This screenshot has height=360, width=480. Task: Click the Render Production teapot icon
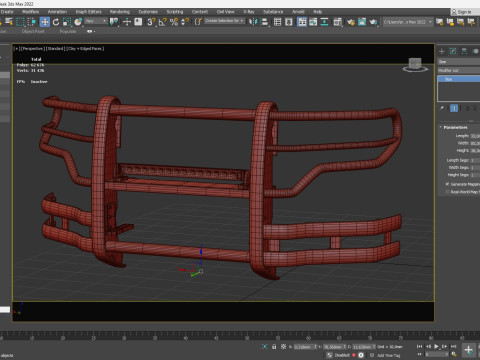(373, 22)
